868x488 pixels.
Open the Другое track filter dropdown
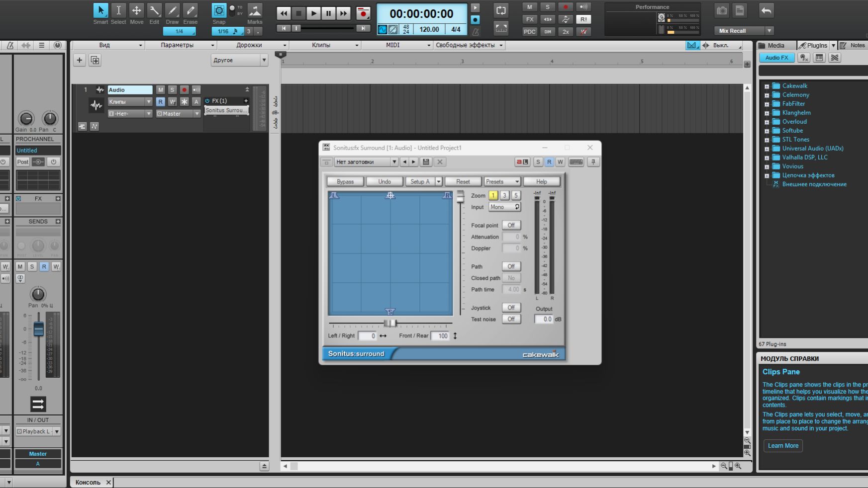click(x=240, y=60)
